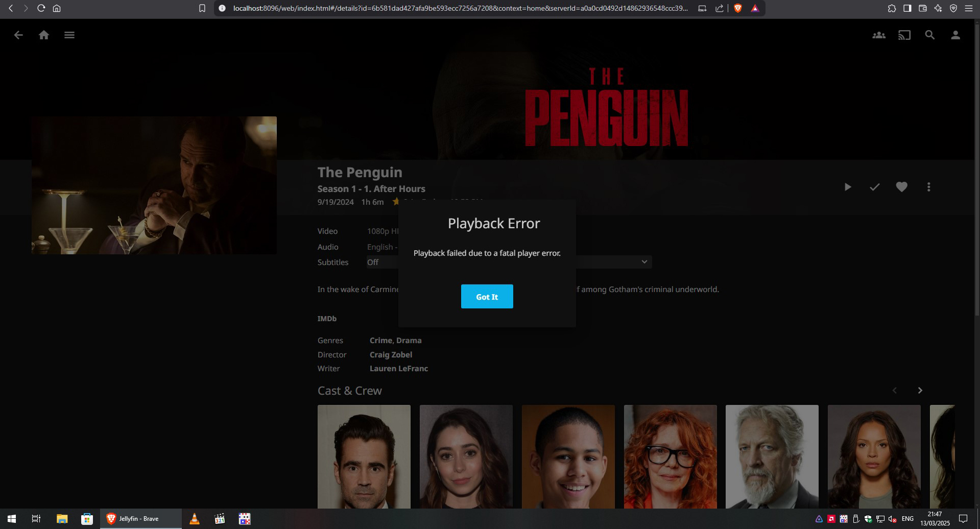
Task: Open the hamburger navigation menu
Action: (x=69, y=35)
